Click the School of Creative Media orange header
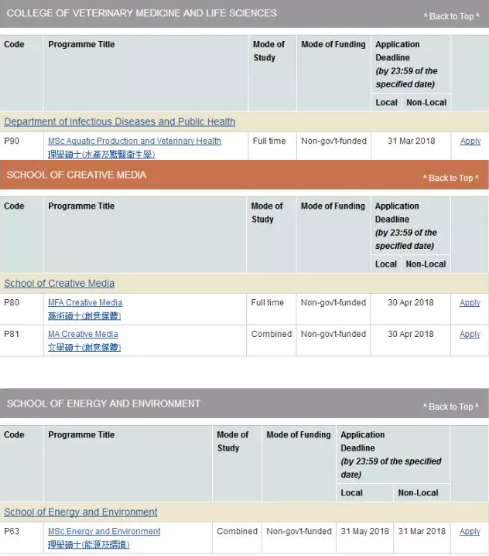 [244, 175]
